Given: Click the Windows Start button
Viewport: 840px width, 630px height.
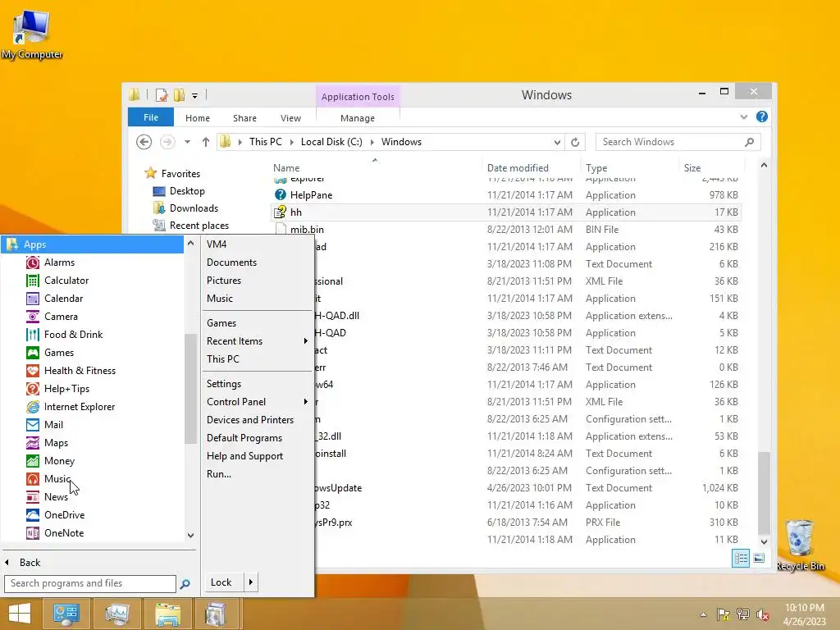Looking at the screenshot, I should coord(20,614).
